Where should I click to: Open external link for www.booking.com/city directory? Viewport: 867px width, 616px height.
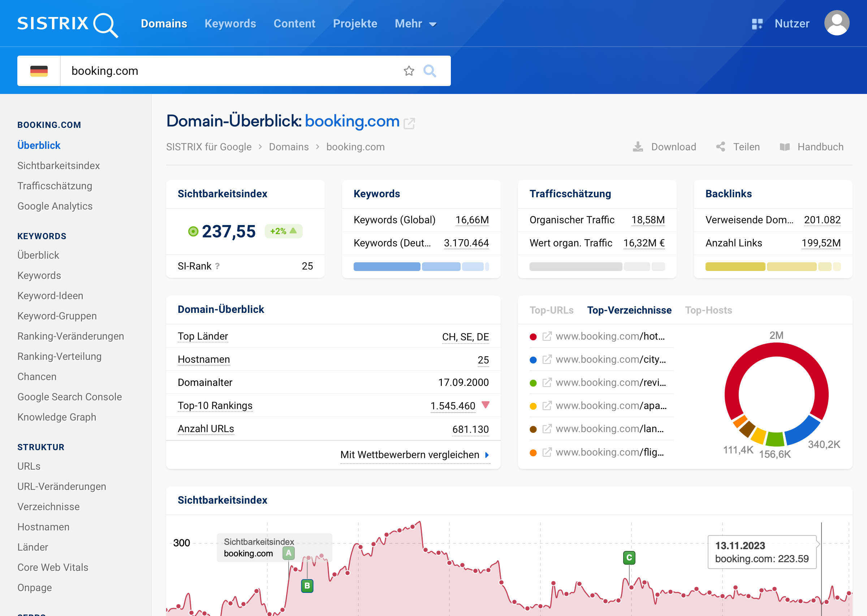tap(547, 359)
